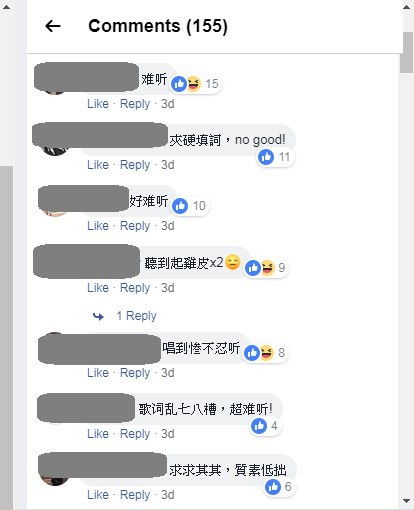The image size is (414, 510).
Task: Expand the 1 Reply thread
Action: (136, 316)
